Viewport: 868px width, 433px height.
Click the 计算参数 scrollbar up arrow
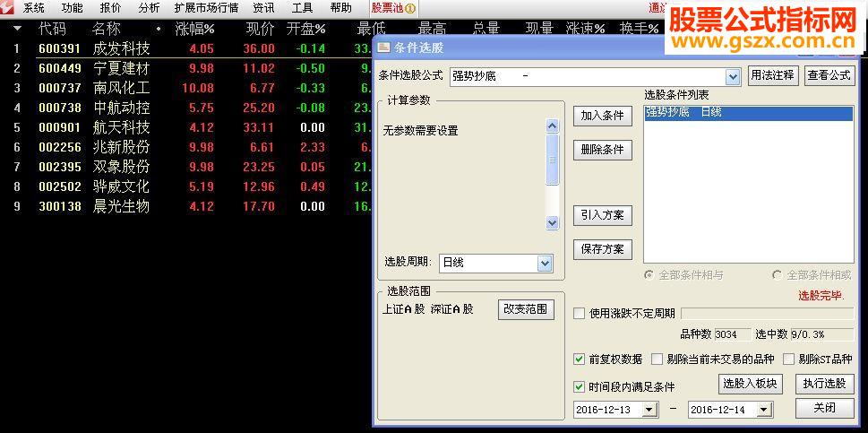point(552,126)
